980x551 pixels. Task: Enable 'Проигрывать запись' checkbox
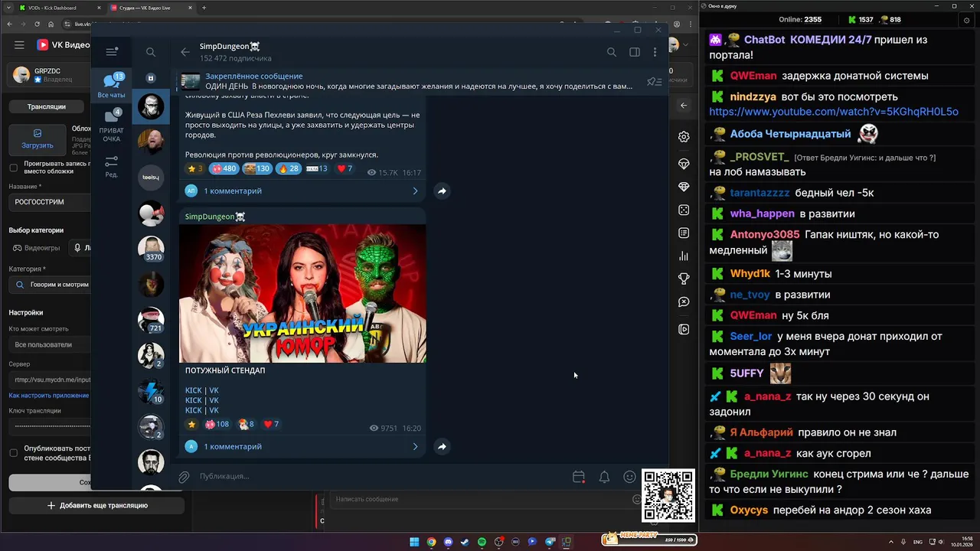point(13,168)
